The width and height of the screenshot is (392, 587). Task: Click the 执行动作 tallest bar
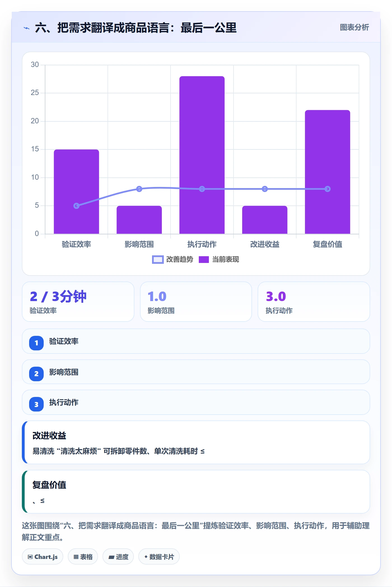tap(202, 155)
